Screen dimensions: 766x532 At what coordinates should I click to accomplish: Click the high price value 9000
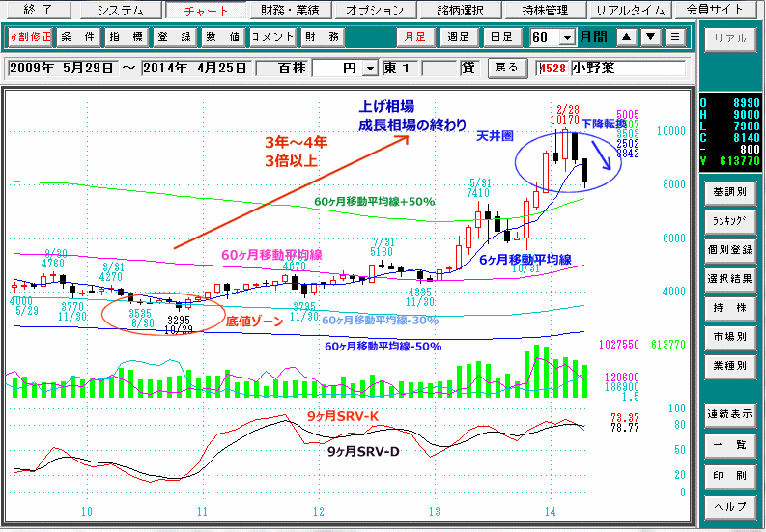[747, 115]
